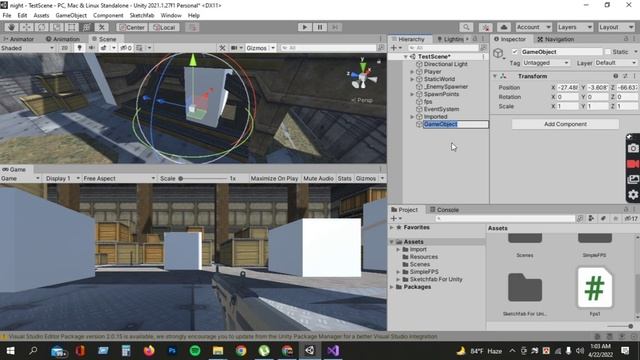Click the red video record overlay icon

pyautogui.click(x=633, y=164)
